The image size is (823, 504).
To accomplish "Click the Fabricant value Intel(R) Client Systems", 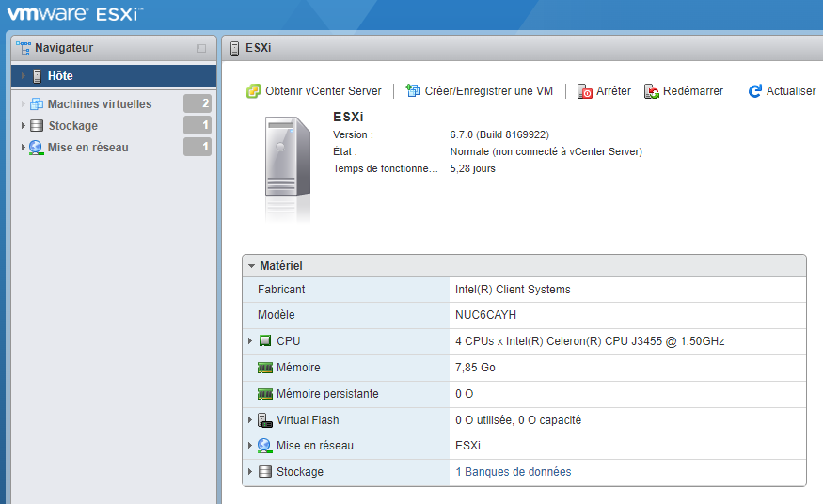I will point(513,290).
